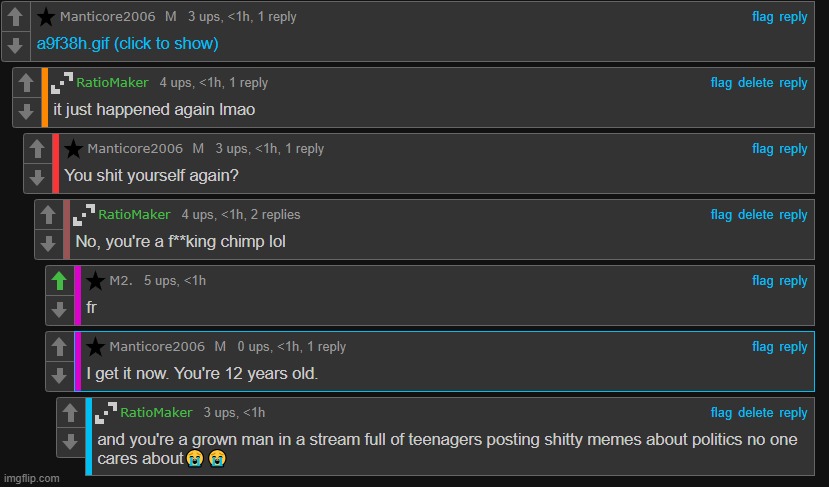This screenshot has height=487, width=829.
Task: Click imgflip.com watermark
Action: point(30,478)
